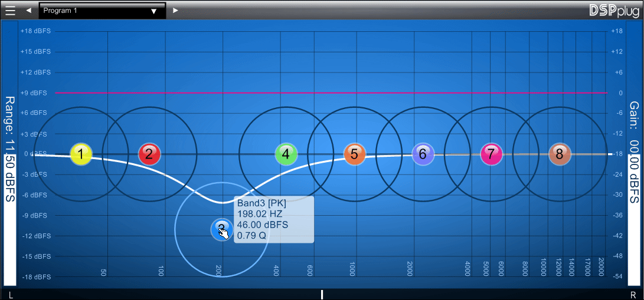Go to the previous program preset

pos(28,11)
